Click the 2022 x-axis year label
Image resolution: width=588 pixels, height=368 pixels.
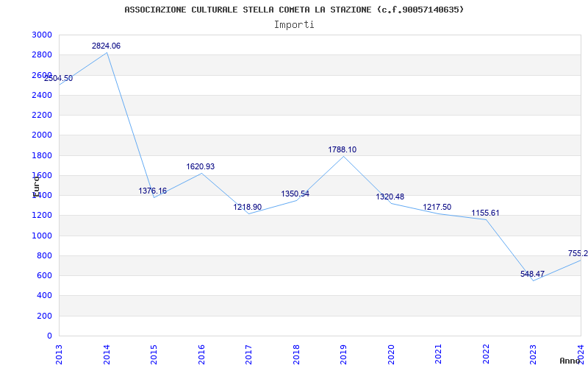(x=486, y=355)
